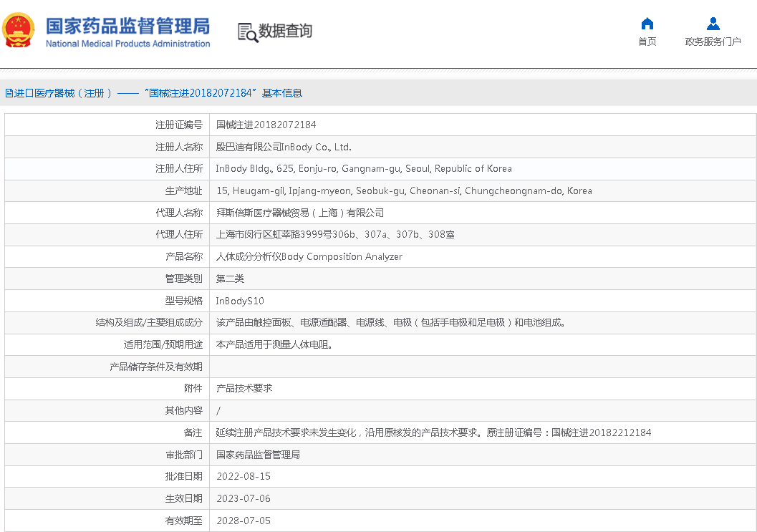Open the 政务服务门户 link label
Image resolution: width=757 pixels, height=532 pixels.
713,42
